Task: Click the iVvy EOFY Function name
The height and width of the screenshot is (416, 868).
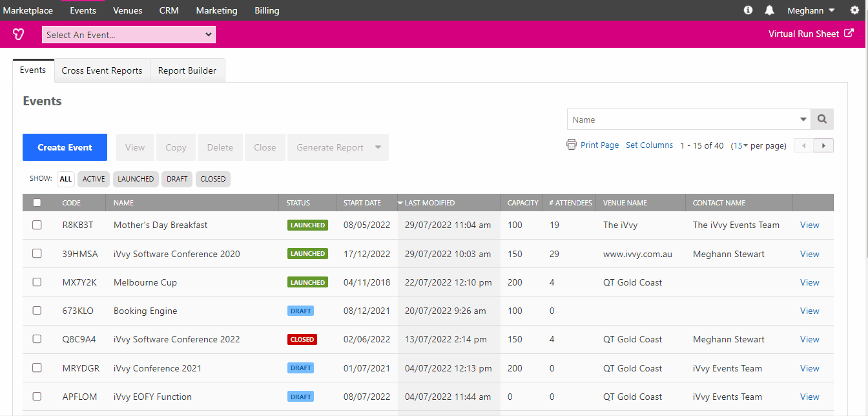Action: pos(152,397)
